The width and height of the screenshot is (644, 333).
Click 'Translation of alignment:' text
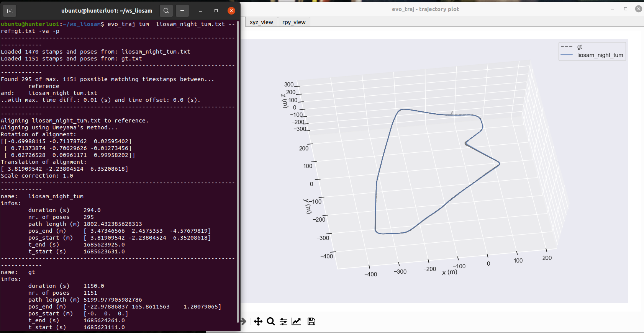(x=44, y=162)
